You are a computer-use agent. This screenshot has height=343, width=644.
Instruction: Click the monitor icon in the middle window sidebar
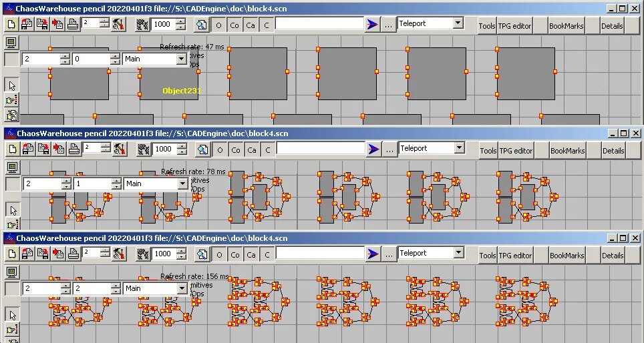coord(12,167)
